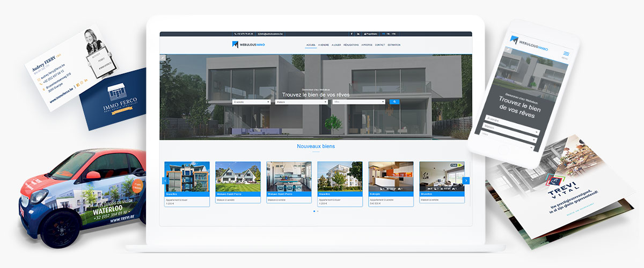Viewport: 644px width, 268px height.
Task: Select the second carousel pagination dot
Action: tap(317, 211)
